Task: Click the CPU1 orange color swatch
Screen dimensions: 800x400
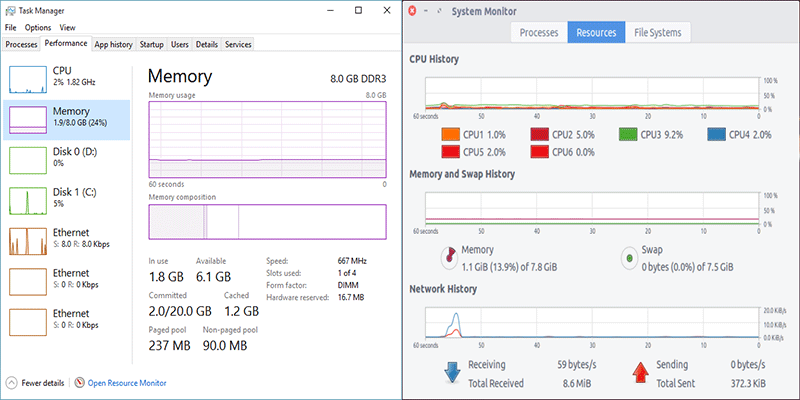Action: (x=451, y=135)
